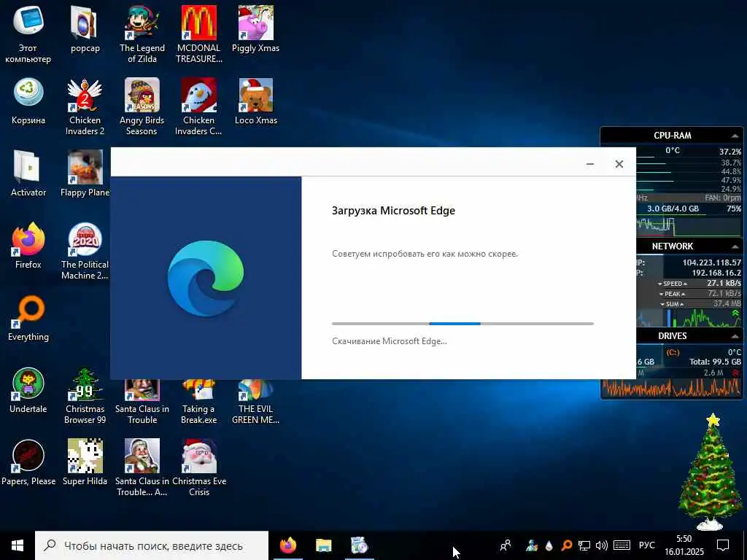Click the Microsoft Edge logo in installer
Image resolution: width=747 pixels, height=560 pixels.
206,278
